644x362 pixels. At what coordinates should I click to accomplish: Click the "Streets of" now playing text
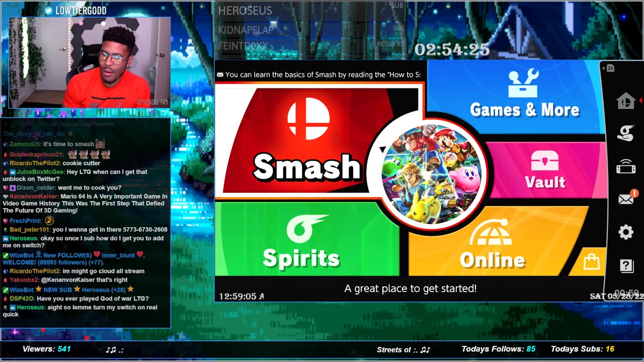[394, 349]
